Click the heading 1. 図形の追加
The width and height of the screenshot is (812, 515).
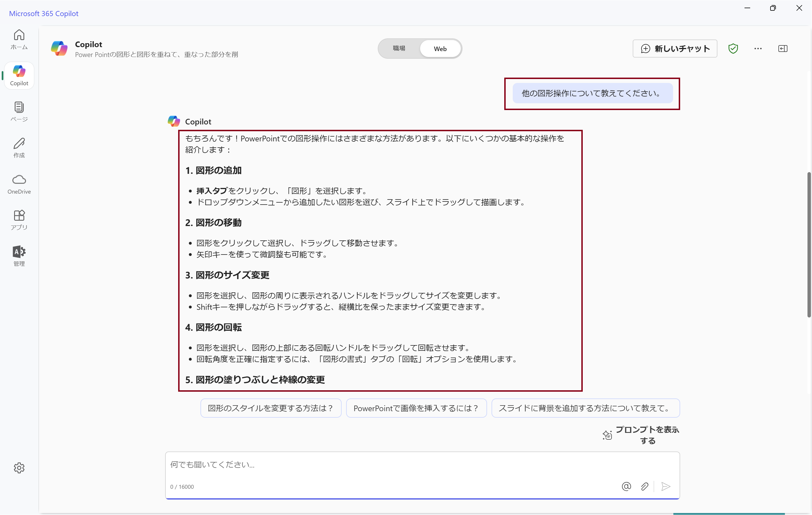213,170
